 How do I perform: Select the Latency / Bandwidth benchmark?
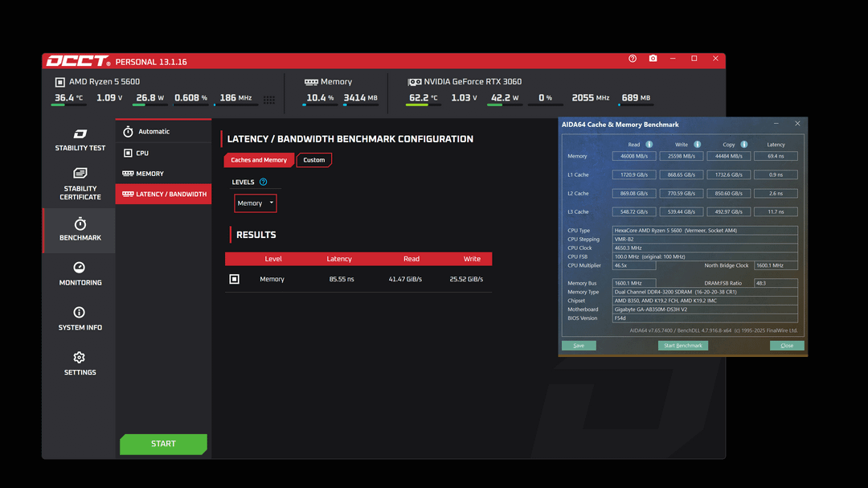163,194
